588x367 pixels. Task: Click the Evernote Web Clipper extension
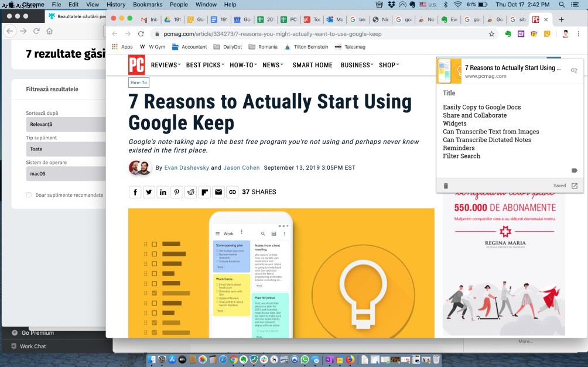coord(508,34)
